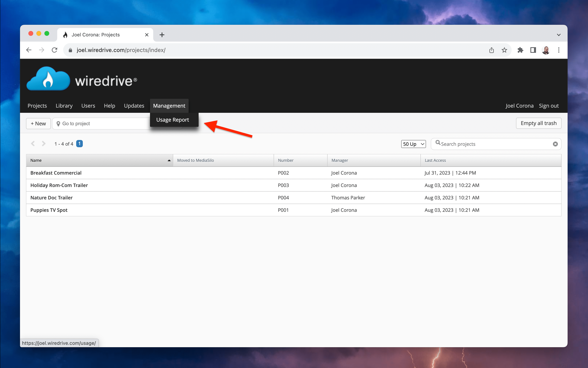
Task: Open Chrome three-dot menu
Action: click(559, 50)
